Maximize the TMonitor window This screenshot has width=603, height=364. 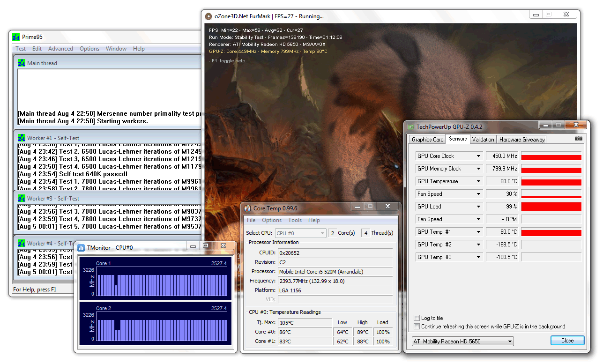click(x=206, y=245)
